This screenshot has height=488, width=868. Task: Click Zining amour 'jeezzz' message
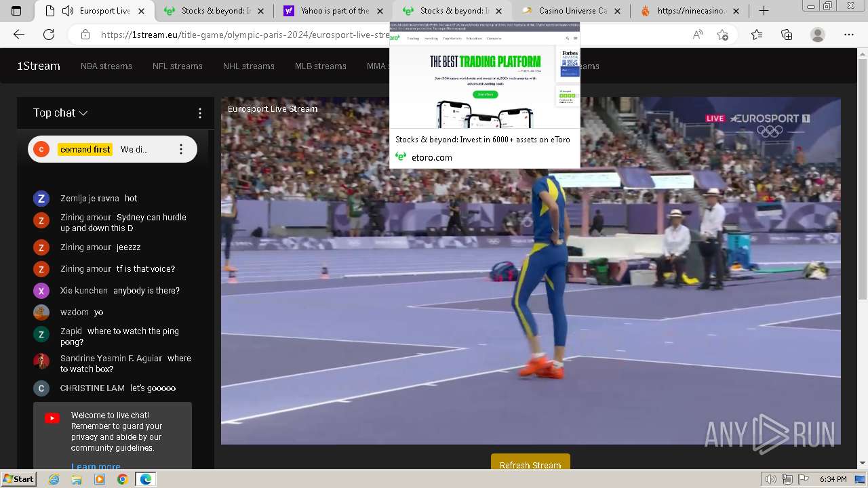pos(100,247)
